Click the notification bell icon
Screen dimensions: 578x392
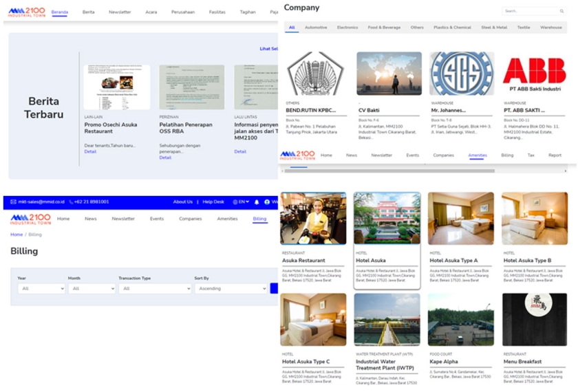point(257,202)
